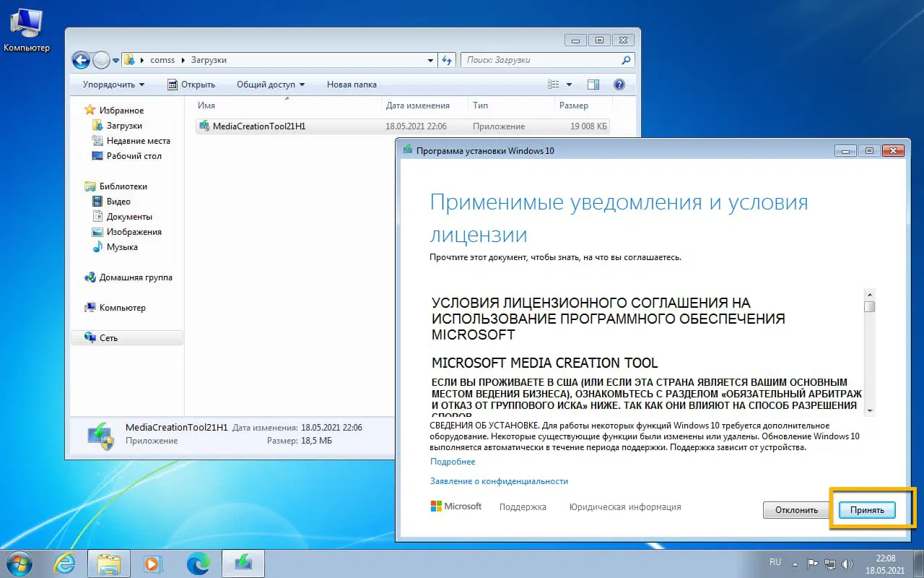Click the views icon to change file layout
This screenshot has height=578, width=924.
553,84
